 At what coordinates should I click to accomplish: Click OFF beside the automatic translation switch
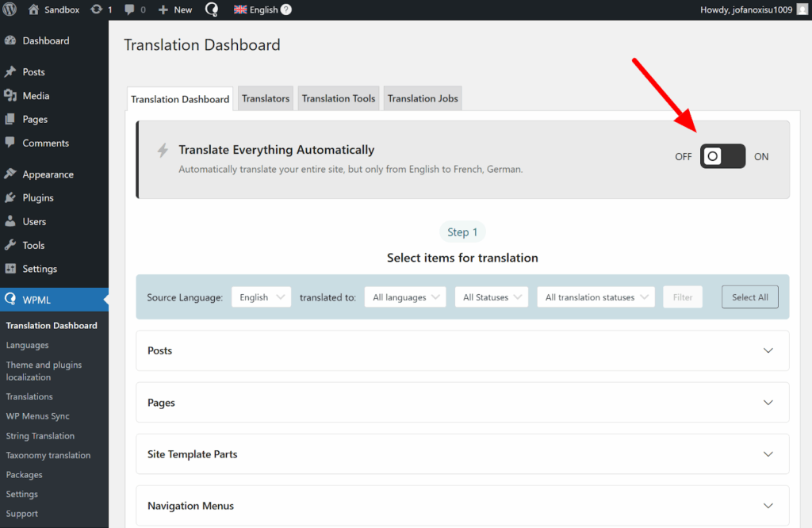tap(683, 156)
